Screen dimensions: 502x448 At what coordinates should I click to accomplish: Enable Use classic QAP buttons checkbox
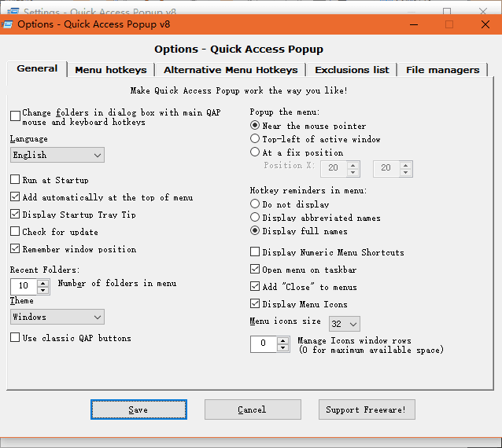click(15, 337)
